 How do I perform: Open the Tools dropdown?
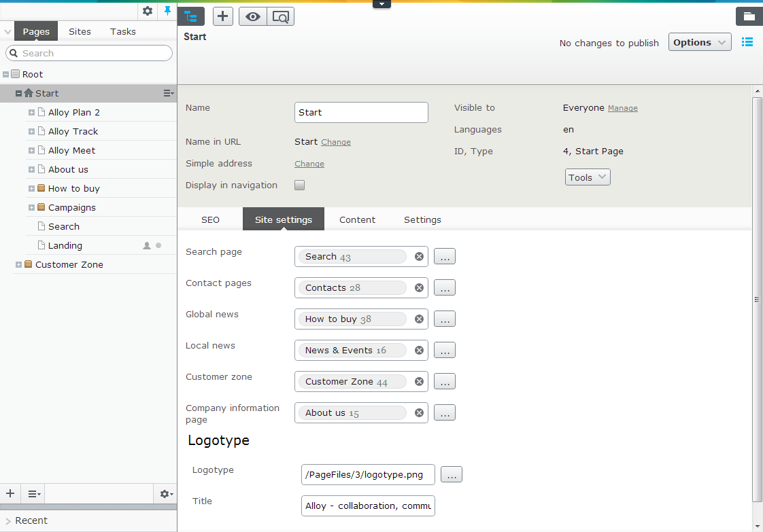coord(588,177)
